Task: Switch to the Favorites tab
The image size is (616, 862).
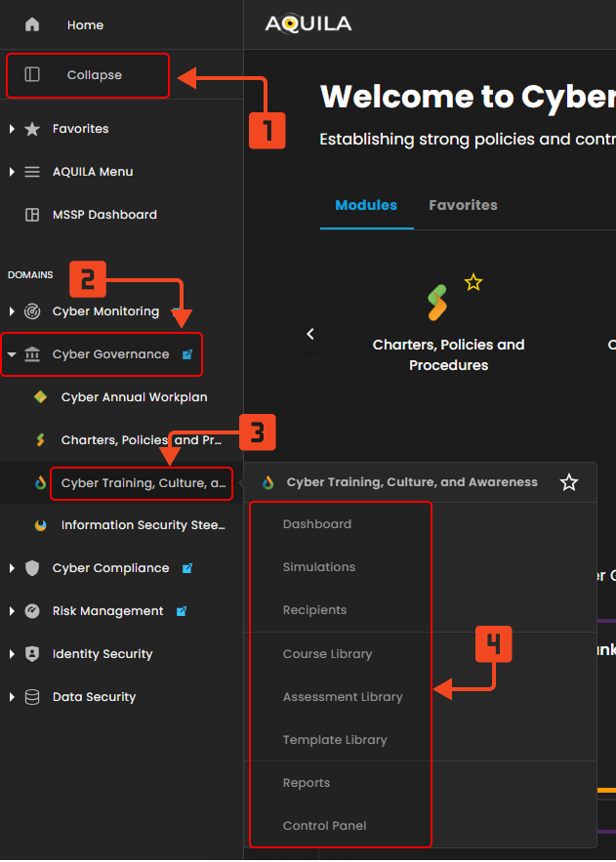Action: pyautogui.click(x=463, y=205)
